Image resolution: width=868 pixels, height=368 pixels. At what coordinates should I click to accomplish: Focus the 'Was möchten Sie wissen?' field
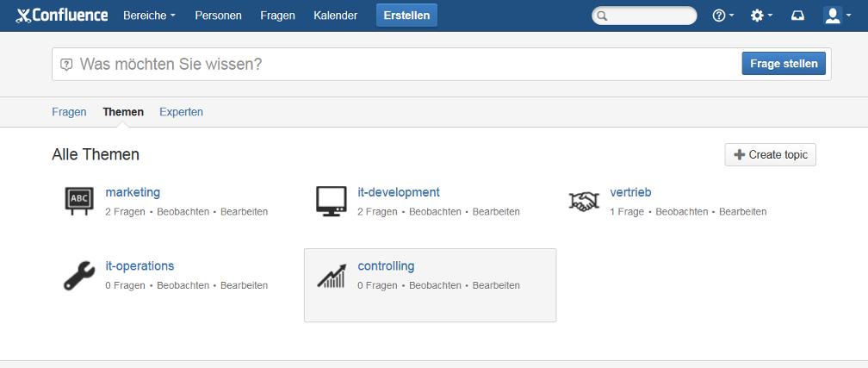coord(405,65)
